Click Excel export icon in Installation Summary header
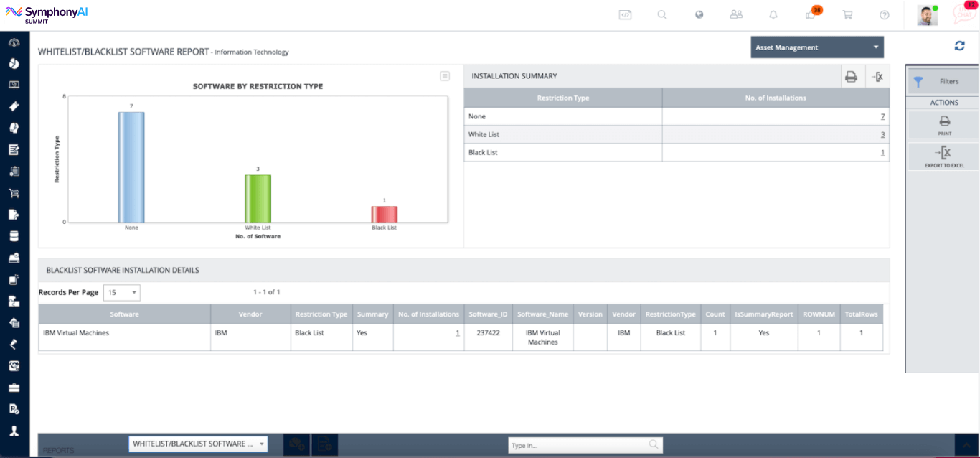980x458 pixels. click(x=877, y=76)
